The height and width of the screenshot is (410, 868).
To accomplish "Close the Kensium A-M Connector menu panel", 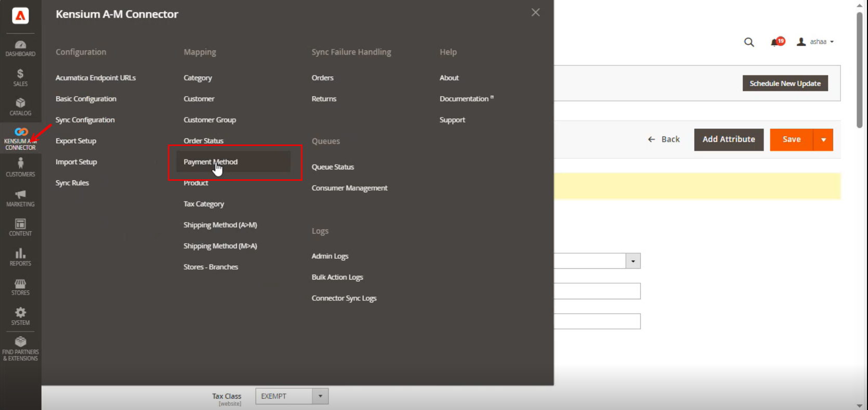I will tap(535, 12).
